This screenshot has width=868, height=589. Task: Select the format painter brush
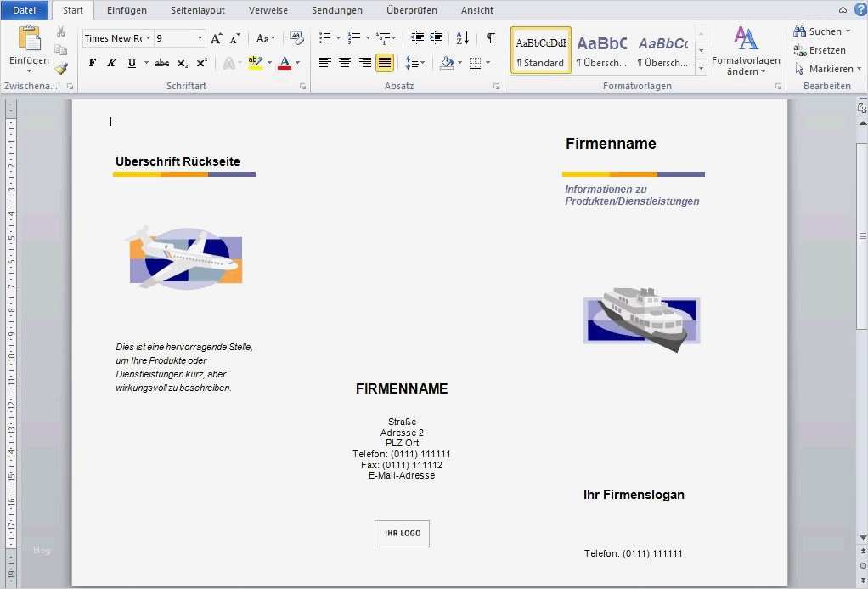[x=61, y=68]
